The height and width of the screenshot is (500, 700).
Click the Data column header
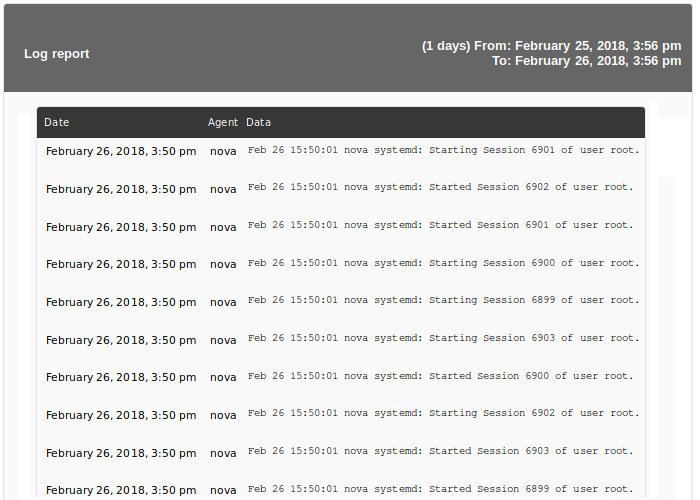tap(258, 122)
